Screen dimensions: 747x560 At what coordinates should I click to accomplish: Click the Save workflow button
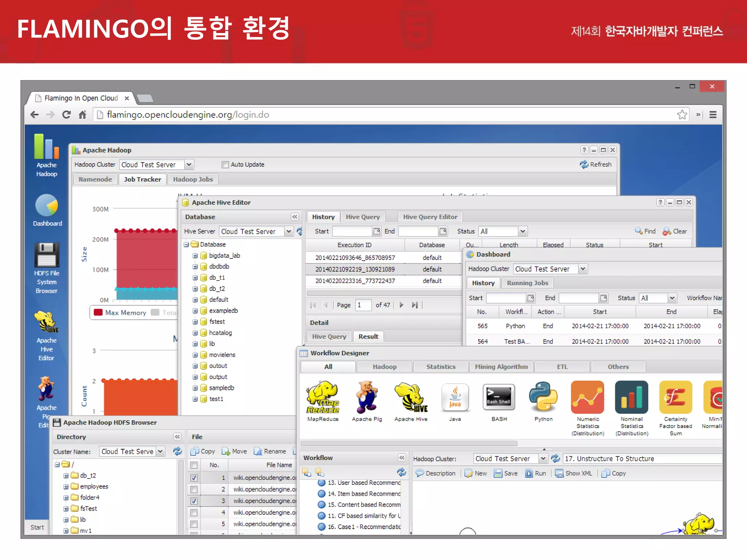[506, 473]
